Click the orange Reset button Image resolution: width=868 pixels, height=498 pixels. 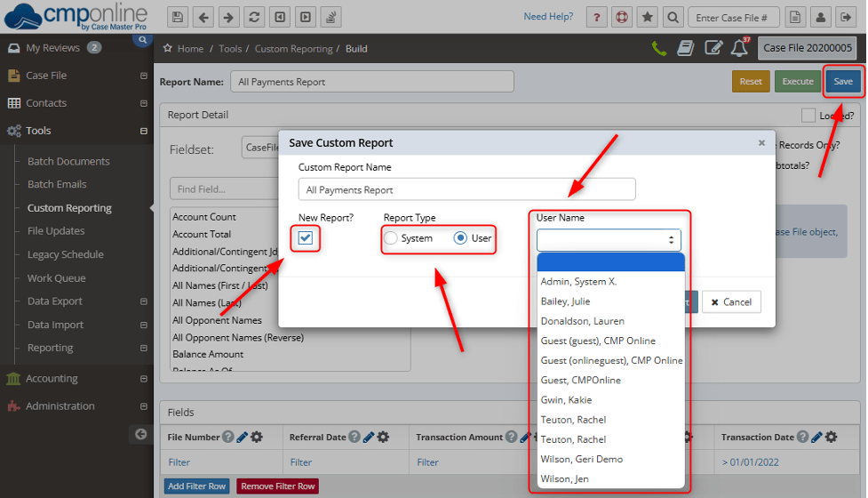pyautogui.click(x=751, y=82)
